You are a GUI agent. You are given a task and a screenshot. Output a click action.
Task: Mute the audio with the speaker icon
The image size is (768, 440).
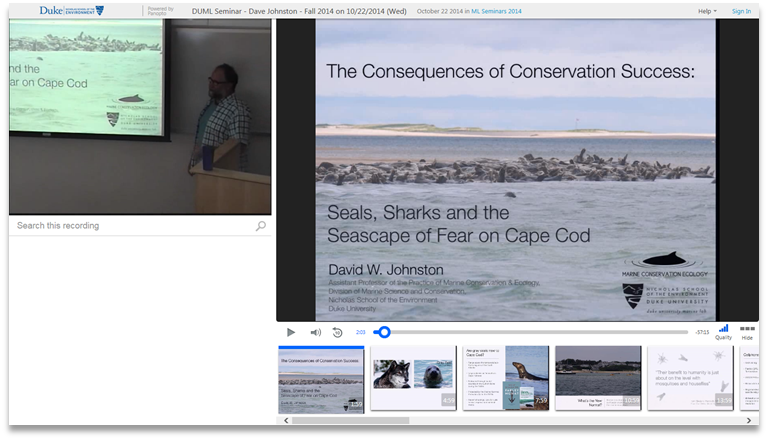(x=315, y=332)
